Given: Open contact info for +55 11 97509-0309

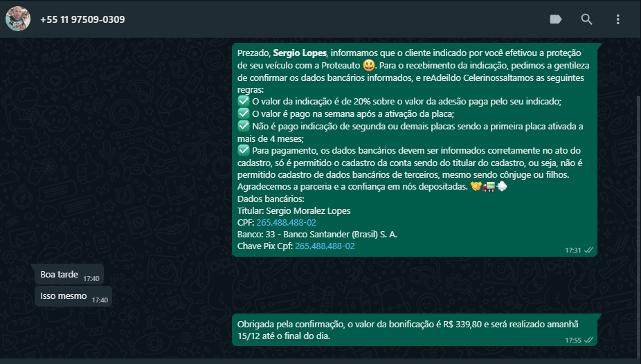Looking at the screenshot, I should coord(82,19).
